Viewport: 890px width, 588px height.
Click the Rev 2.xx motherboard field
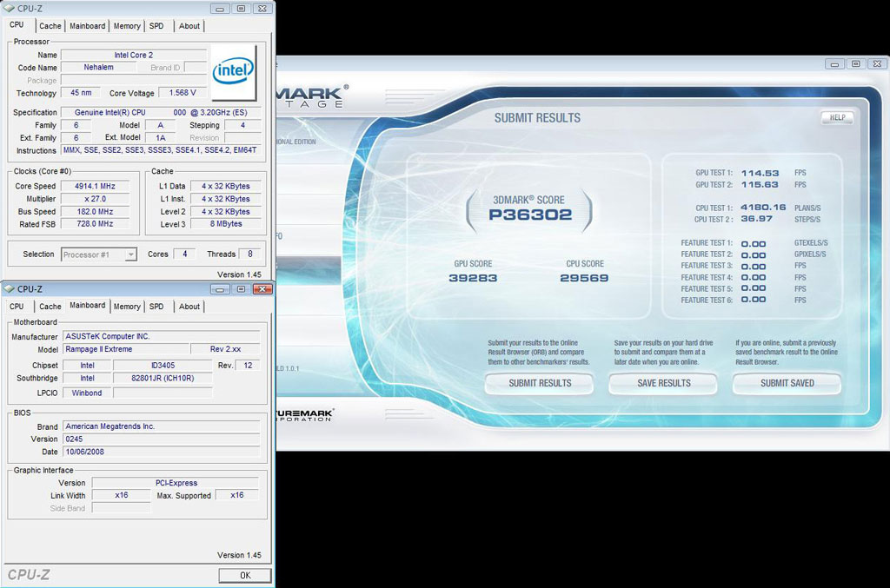click(x=225, y=349)
